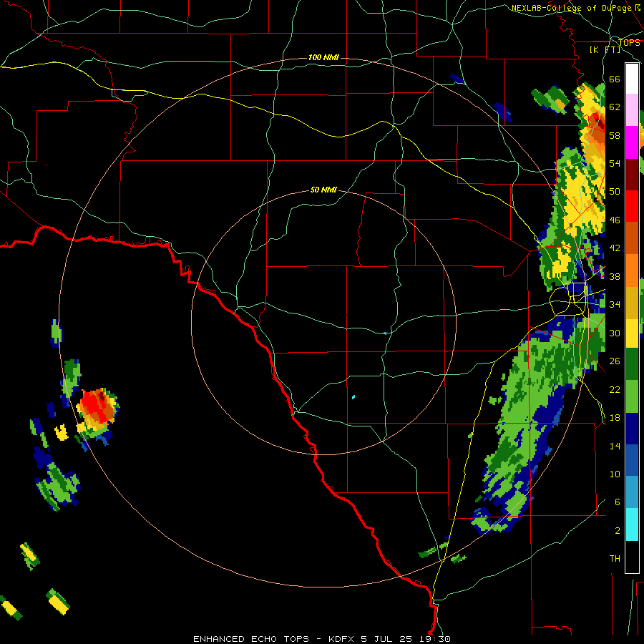Click the maroon legend swatch
Screen dimensions: 644x644
632,175
